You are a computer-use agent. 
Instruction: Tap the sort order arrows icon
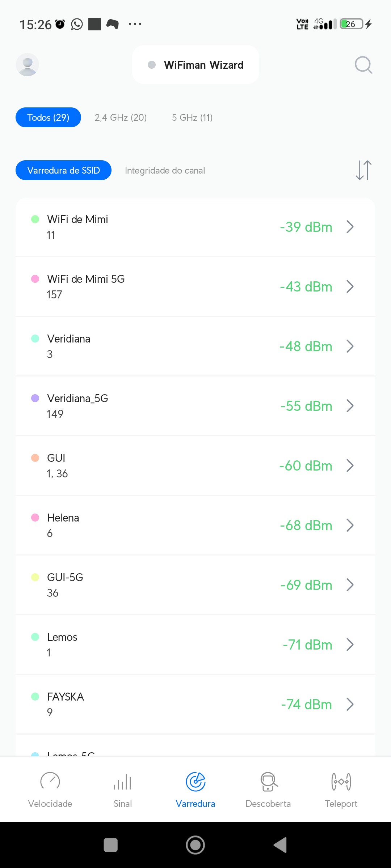363,170
